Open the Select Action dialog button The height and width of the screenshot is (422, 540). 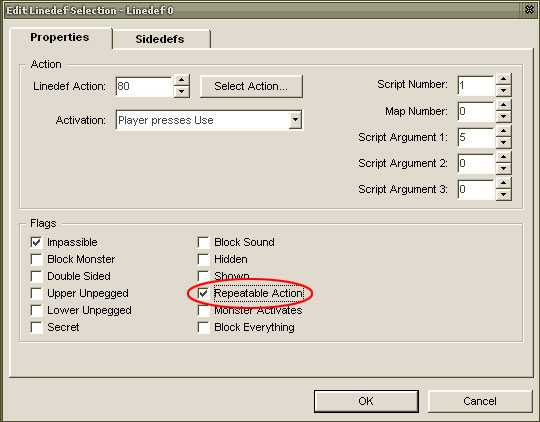[x=251, y=86]
